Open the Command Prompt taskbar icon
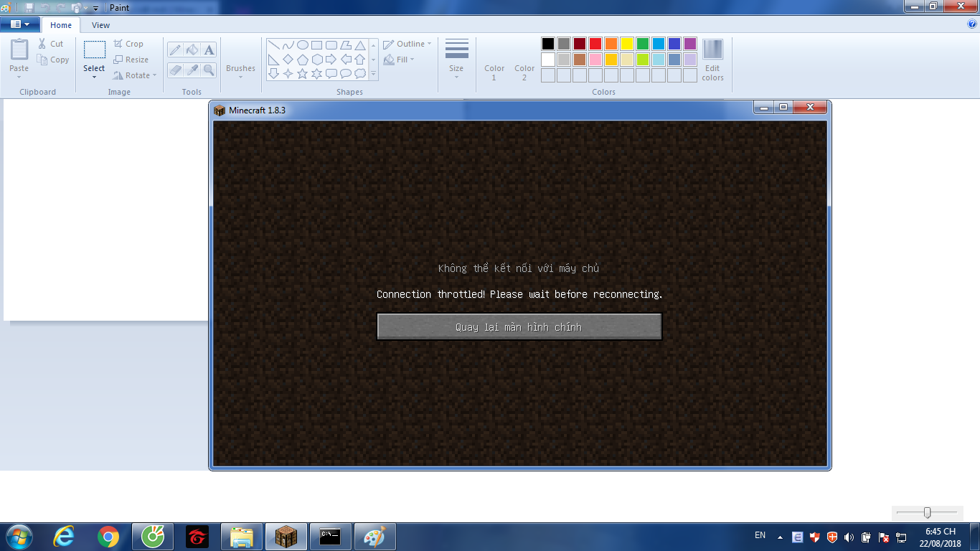Image resolution: width=980 pixels, height=551 pixels. 331,537
